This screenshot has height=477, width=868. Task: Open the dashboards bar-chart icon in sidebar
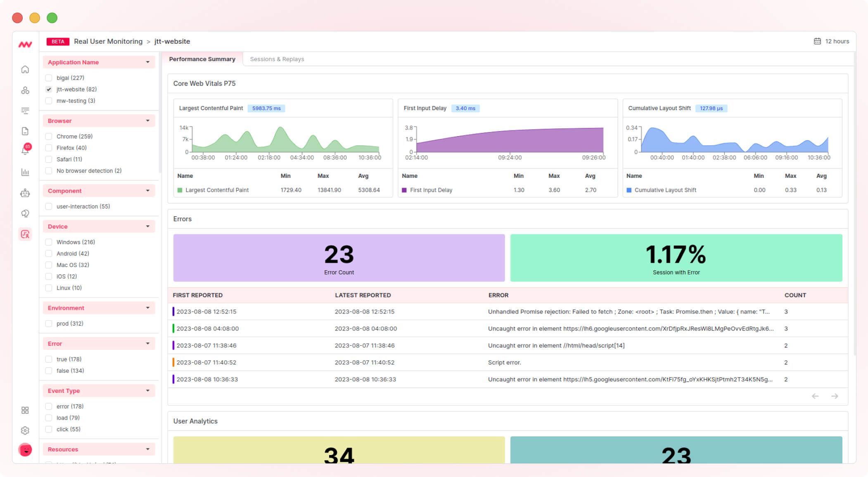(x=25, y=172)
